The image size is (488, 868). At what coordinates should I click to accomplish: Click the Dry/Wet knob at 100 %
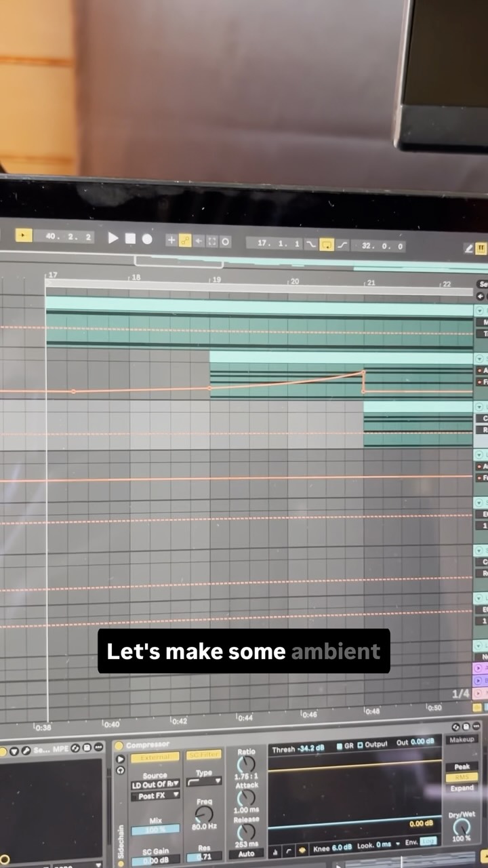click(x=461, y=827)
